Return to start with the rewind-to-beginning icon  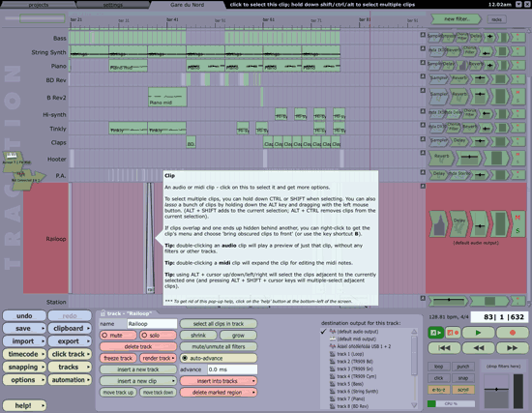(444, 348)
